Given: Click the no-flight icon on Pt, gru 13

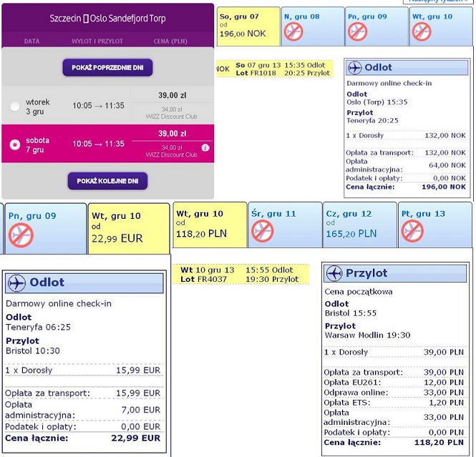Looking at the screenshot, I should click(412, 231).
